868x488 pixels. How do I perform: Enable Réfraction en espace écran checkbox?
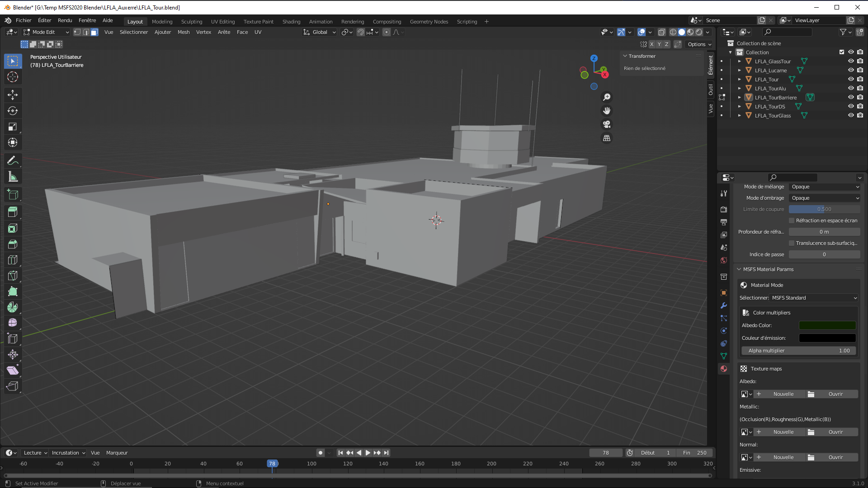click(792, 221)
